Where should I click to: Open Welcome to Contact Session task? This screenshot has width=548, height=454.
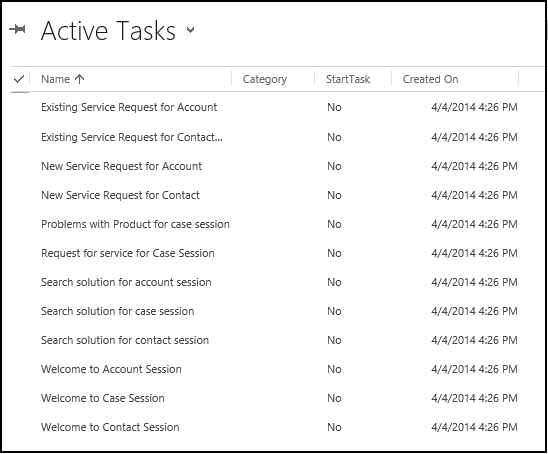(110, 427)
